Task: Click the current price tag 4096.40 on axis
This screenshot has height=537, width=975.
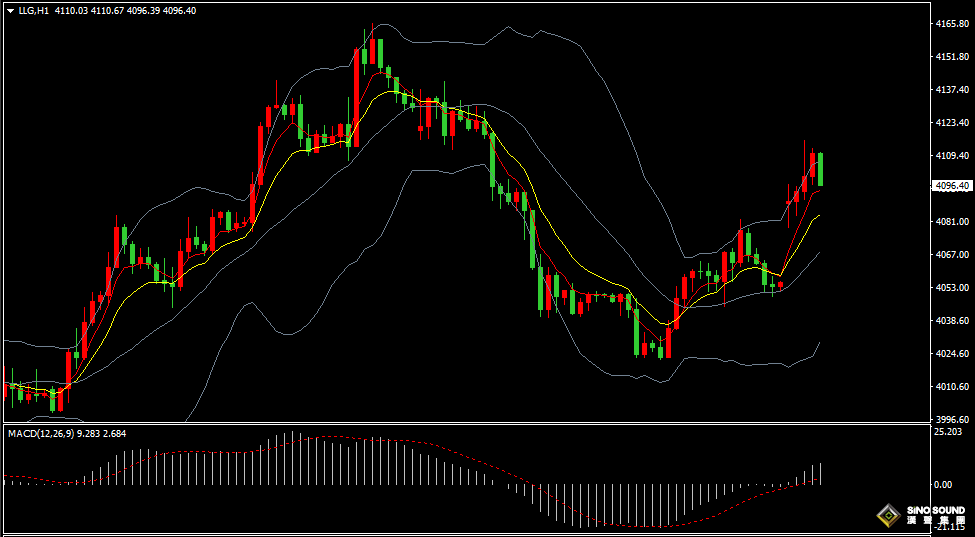Action: tap(951, 186)
